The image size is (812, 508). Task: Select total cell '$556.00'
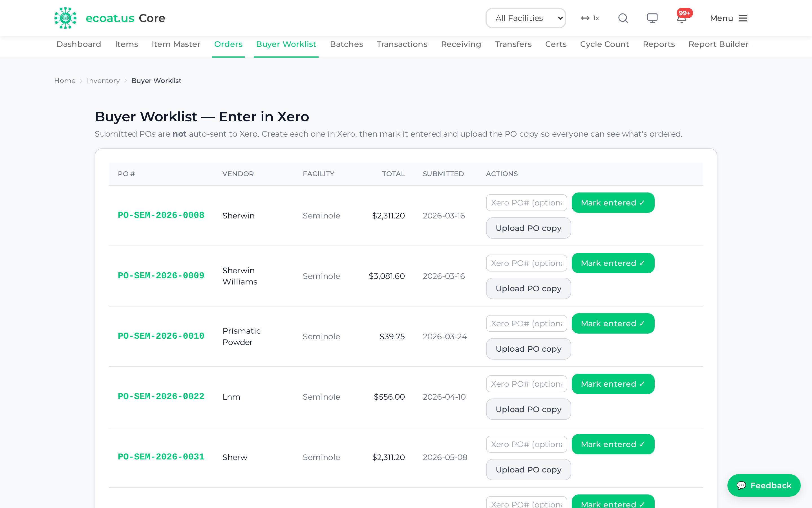pos(389,397)
